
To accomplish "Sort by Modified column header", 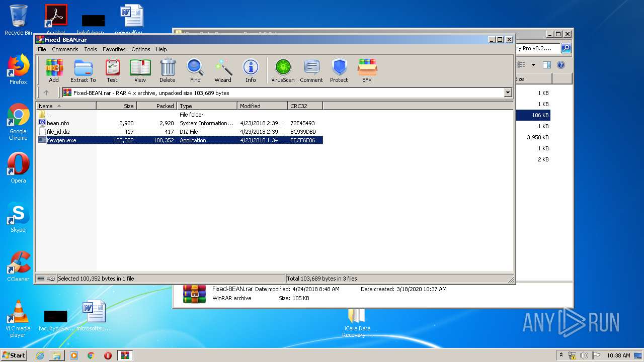I will click(263, 106).
